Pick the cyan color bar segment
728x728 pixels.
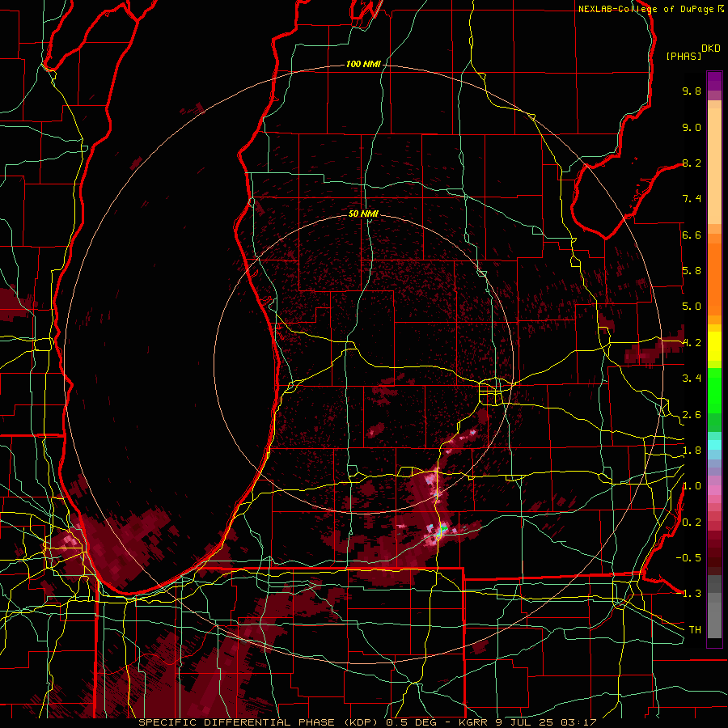point(714,445)
